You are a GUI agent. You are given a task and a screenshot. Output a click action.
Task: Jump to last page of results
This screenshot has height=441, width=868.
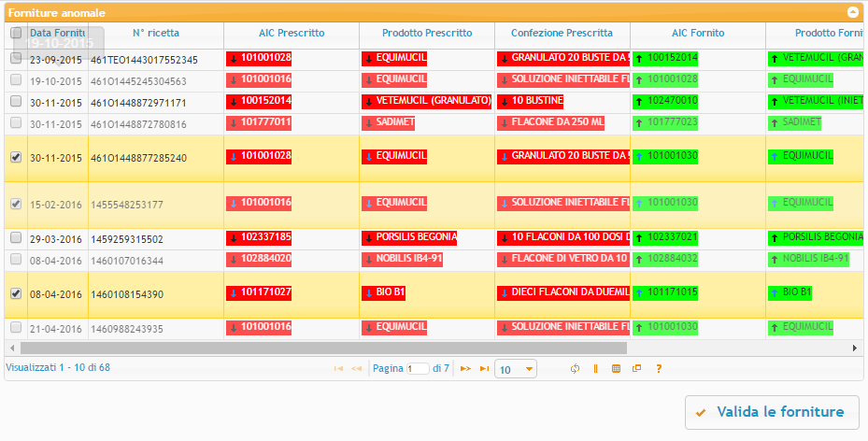[x=484, y=368]
